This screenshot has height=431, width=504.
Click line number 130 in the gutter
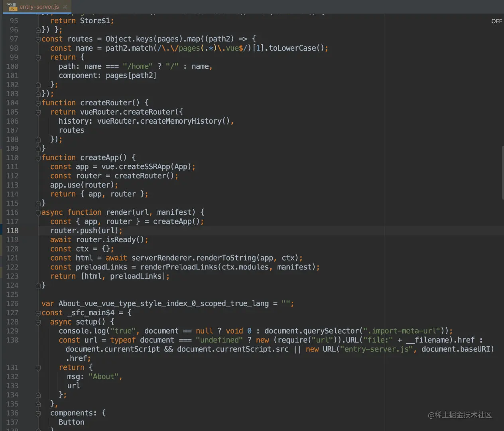[12, 340]
